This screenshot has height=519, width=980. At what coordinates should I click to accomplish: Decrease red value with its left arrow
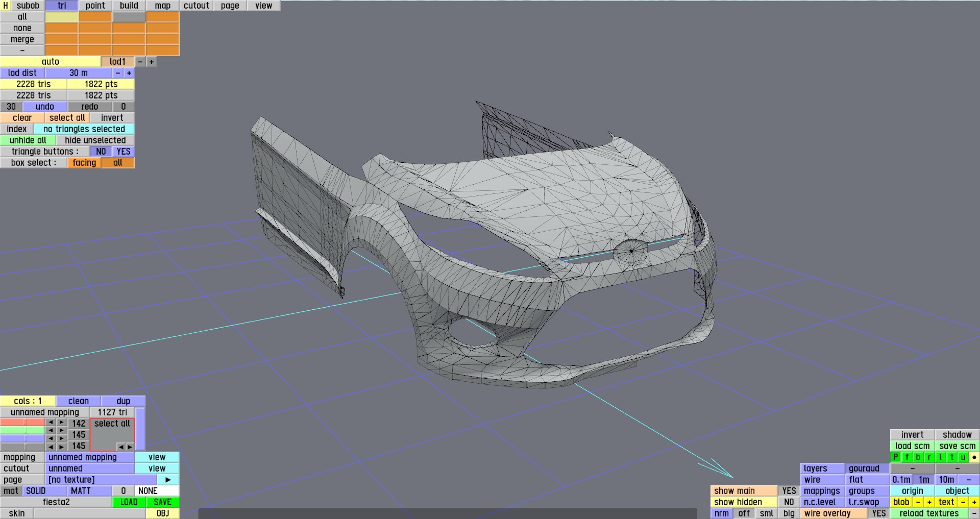51,423
